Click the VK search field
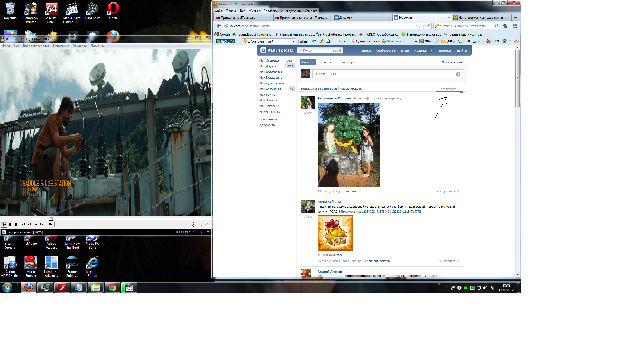 (320, 50)
